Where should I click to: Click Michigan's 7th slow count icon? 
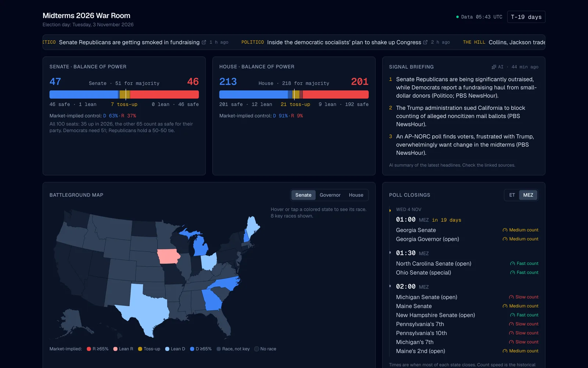coord(511,342)
